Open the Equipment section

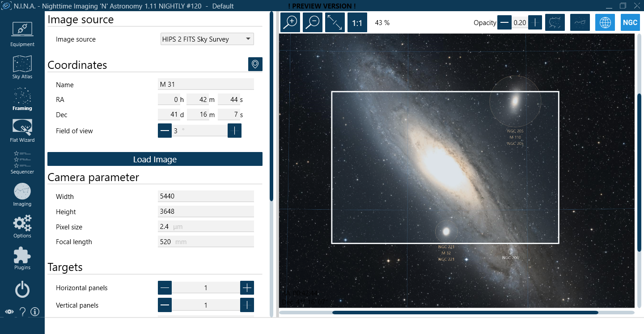[x=22, y=34]
